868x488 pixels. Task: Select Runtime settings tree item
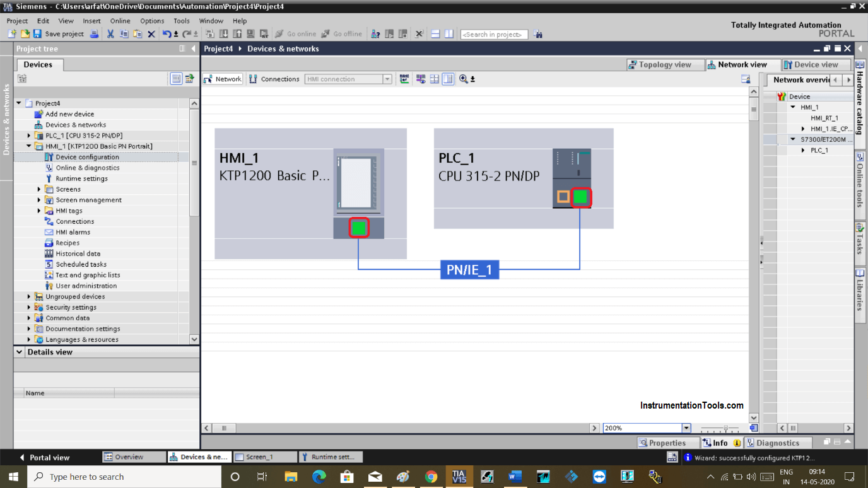[x=81, y=178]
